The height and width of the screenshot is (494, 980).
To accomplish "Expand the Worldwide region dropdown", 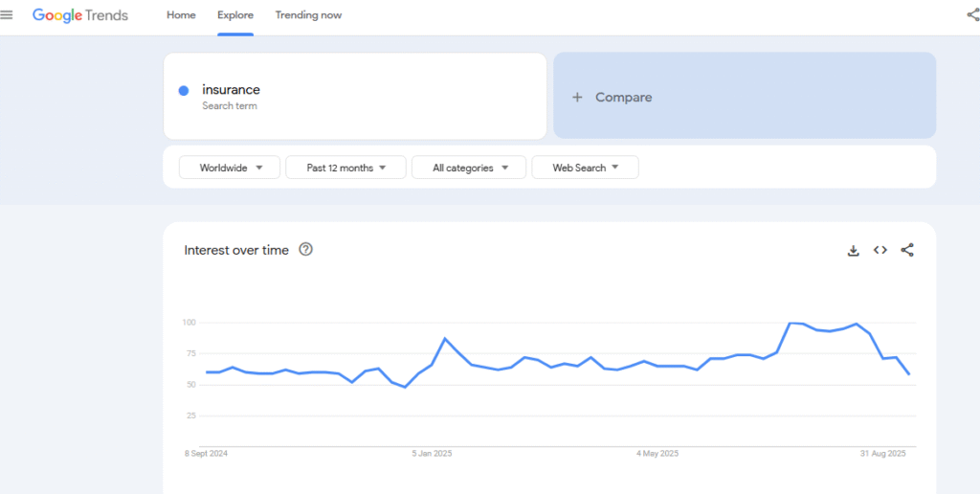I will (x=230, y=168).
